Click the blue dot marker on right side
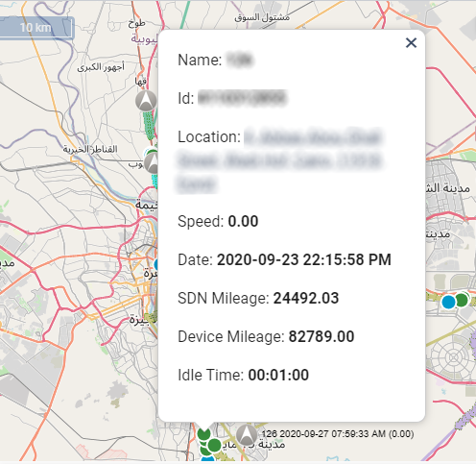Screen dimensions: 476x464 click(x=448, y=302)
